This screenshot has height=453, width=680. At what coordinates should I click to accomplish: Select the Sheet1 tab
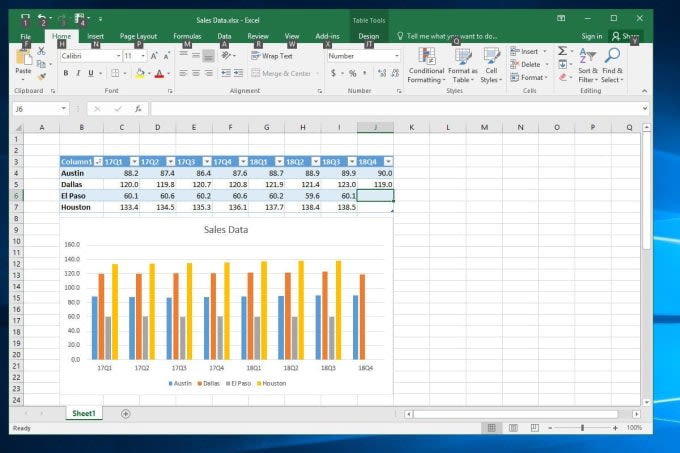click(x=84, y=414)
